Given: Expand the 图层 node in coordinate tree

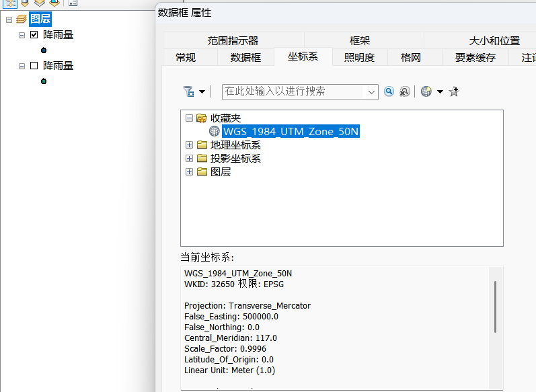Looking at the screenshot, I should pyautogui.click(x=189, y=171).
